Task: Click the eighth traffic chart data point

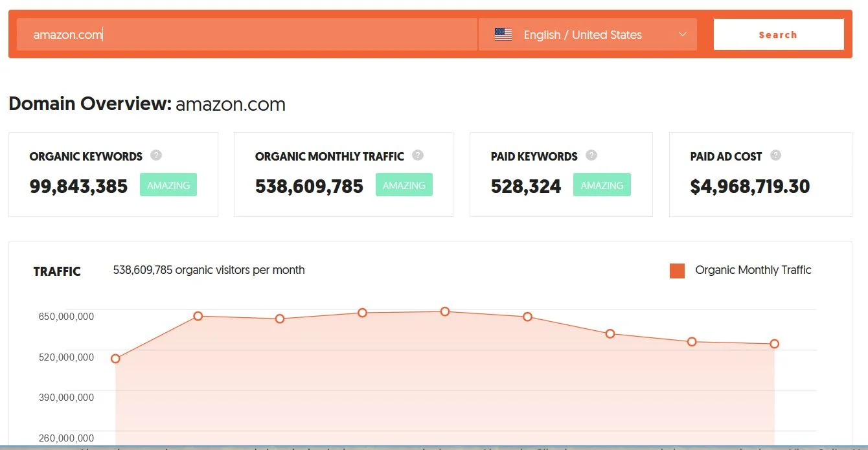Action: [x=692, y=341]
